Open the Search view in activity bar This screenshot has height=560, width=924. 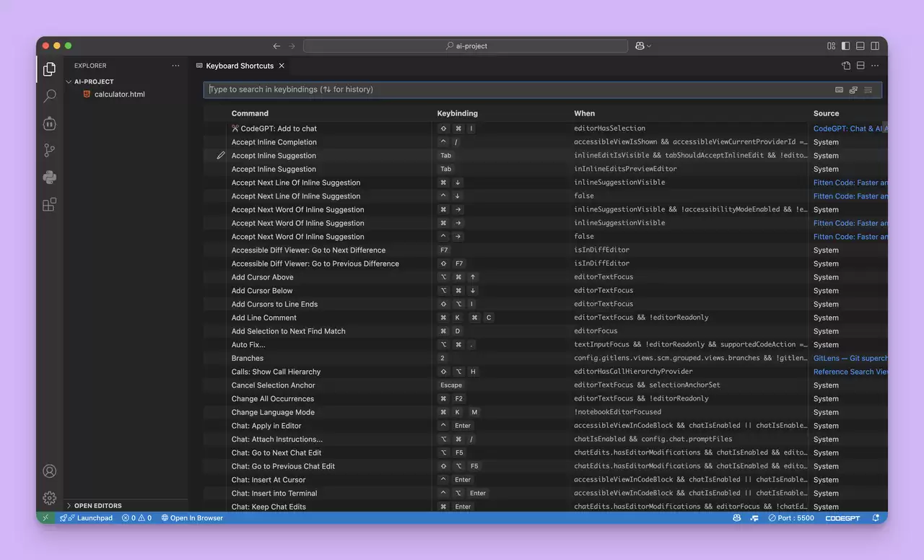point(49,96)
